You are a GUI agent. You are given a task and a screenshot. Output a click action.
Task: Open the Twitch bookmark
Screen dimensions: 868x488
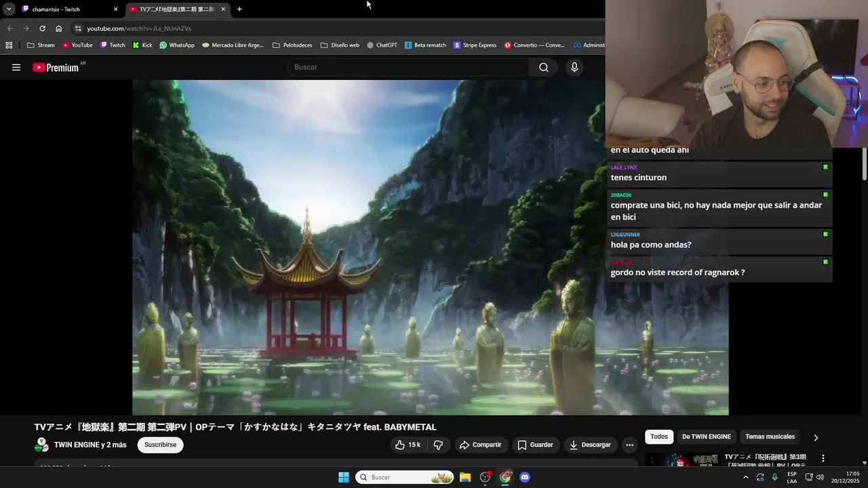tap(113, 45)
